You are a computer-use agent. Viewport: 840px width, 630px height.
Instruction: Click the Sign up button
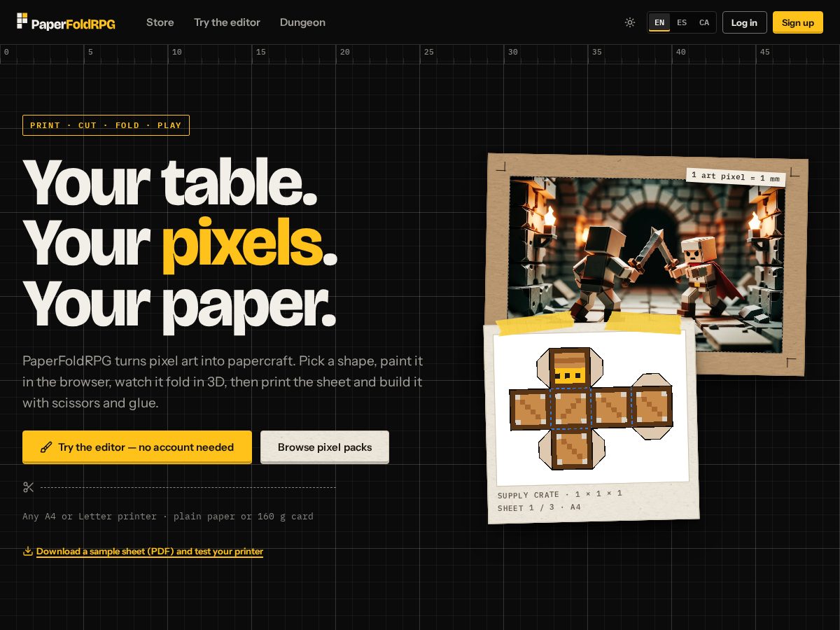(798, 22)
